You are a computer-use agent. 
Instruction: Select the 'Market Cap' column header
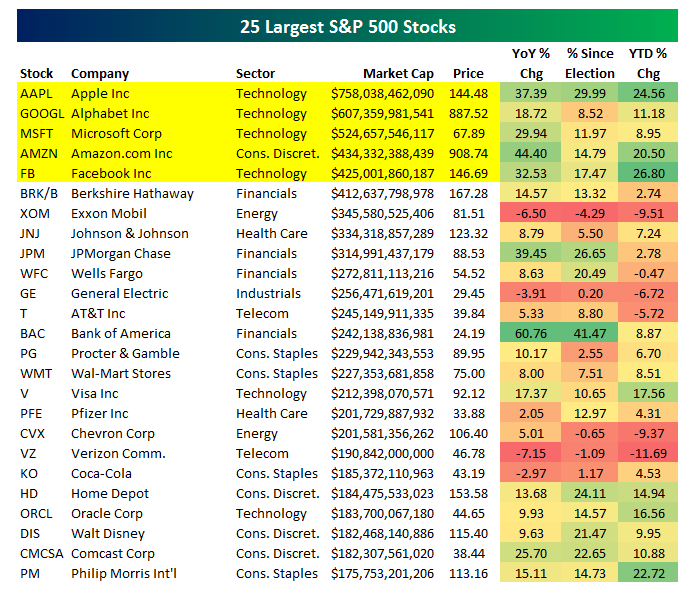click(398, 74)
